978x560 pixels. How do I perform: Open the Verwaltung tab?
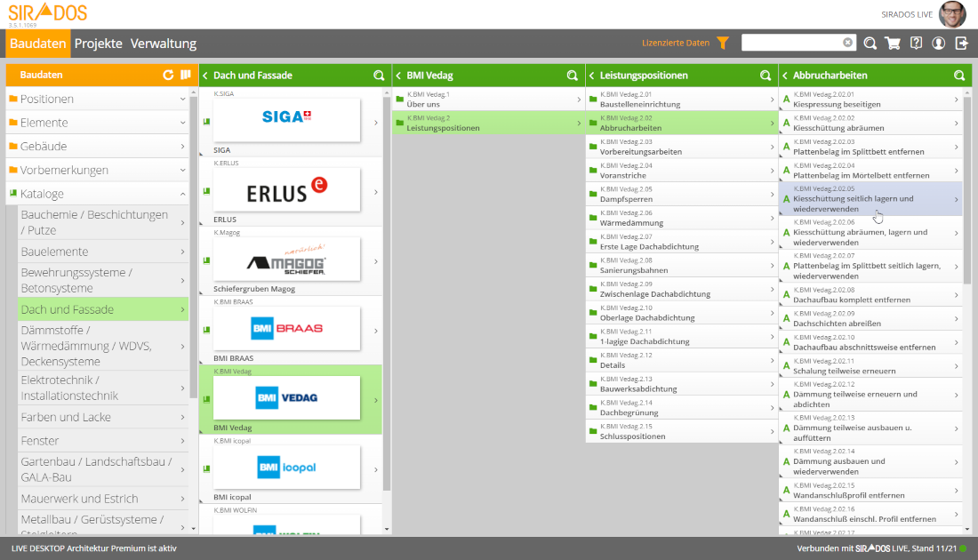point(164,44)
